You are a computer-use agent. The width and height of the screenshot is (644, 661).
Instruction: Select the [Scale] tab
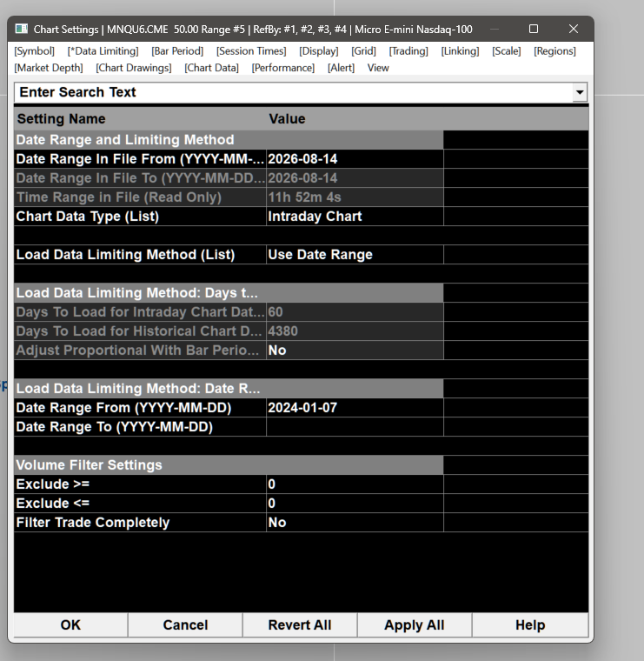tap(507, 51)
